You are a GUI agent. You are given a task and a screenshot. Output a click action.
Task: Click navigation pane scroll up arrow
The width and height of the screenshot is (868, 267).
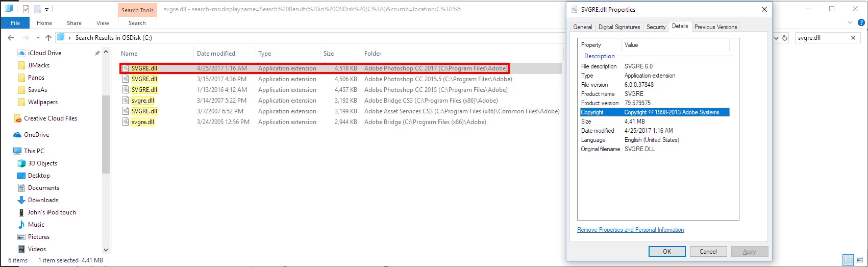106,52
